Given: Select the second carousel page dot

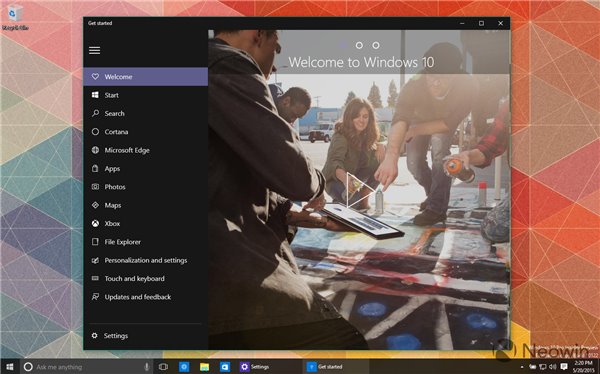Looking at the screenshot, I should (x=359, y=46).
